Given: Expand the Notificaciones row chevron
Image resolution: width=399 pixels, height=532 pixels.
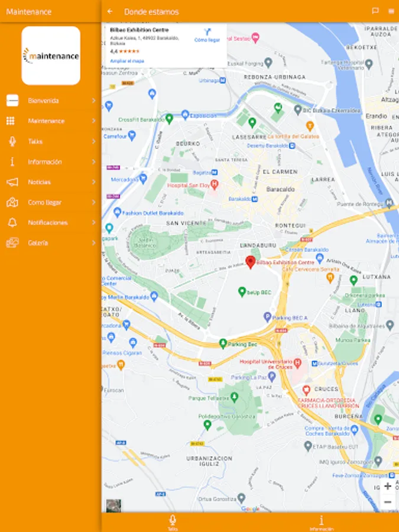Looking at the screenshot, I should 93,223.
